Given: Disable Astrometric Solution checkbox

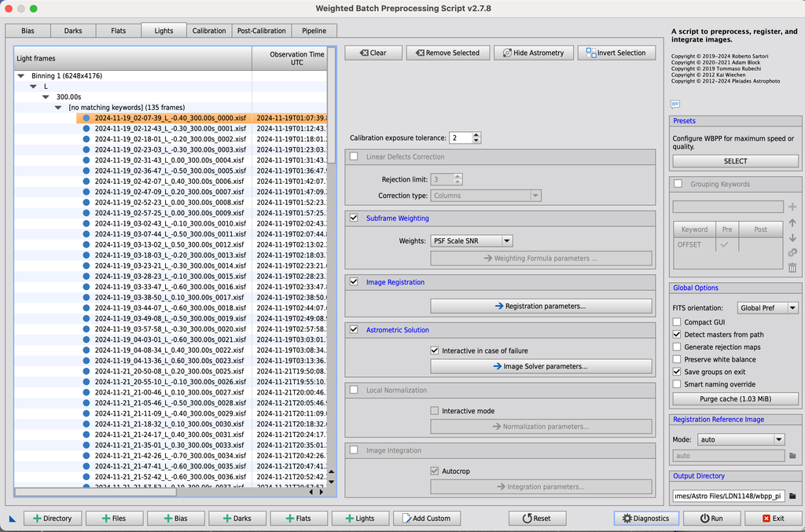Looking at the screenshot, I should (354, 330).
